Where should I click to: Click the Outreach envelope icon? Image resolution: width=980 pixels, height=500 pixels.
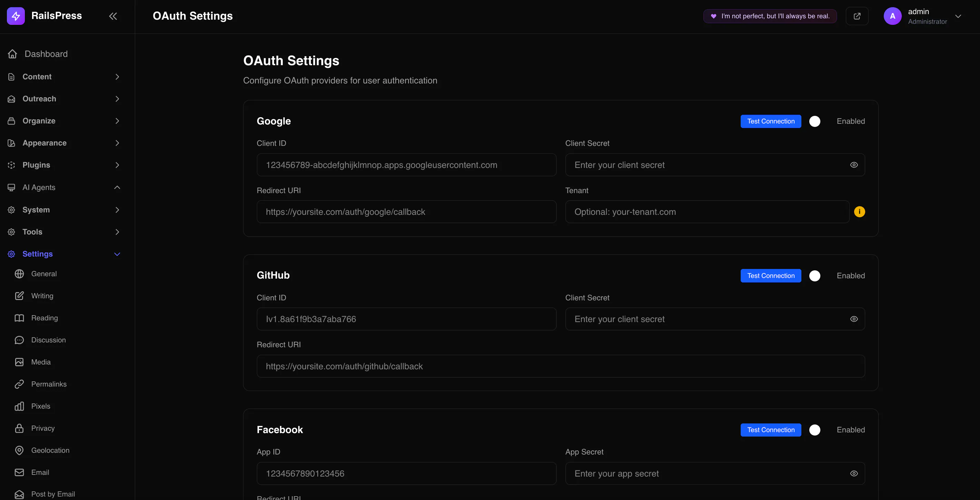pos(11,99)
